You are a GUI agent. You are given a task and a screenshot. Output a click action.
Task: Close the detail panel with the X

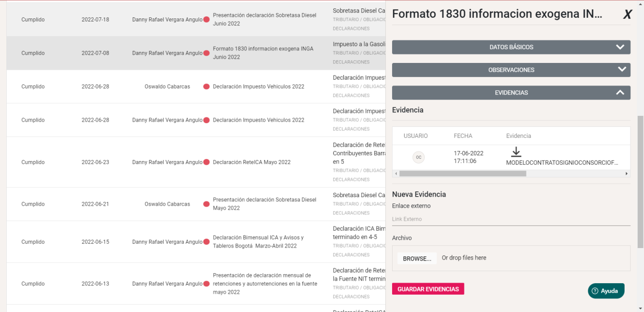pyautogui.click(x=627, y=15)
